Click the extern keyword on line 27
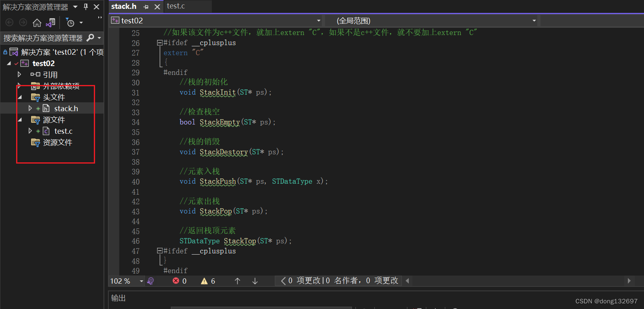The image size is (644, 309). click(176, 53)
